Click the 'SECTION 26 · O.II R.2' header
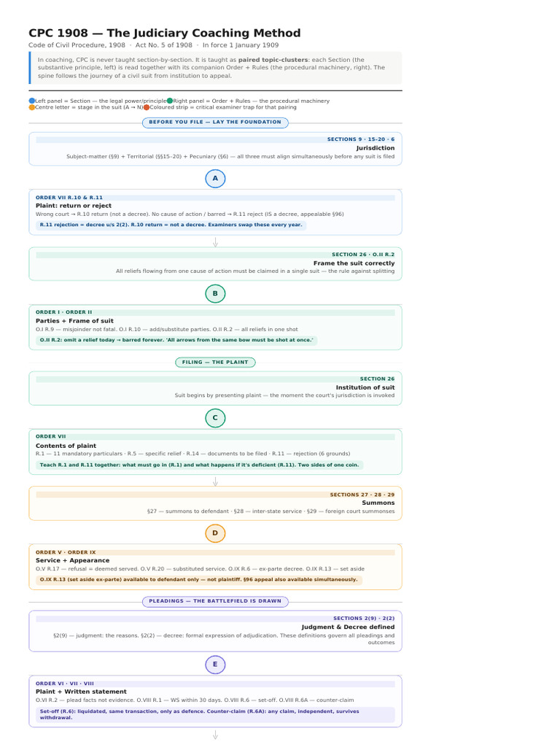This screenshot has width=560, height=747. pos(363,255)
